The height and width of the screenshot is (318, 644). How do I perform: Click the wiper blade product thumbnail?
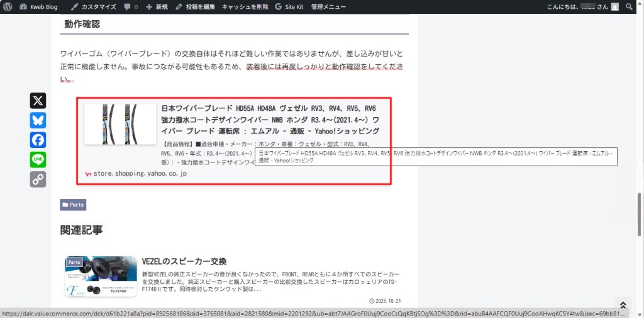(119, 124)
